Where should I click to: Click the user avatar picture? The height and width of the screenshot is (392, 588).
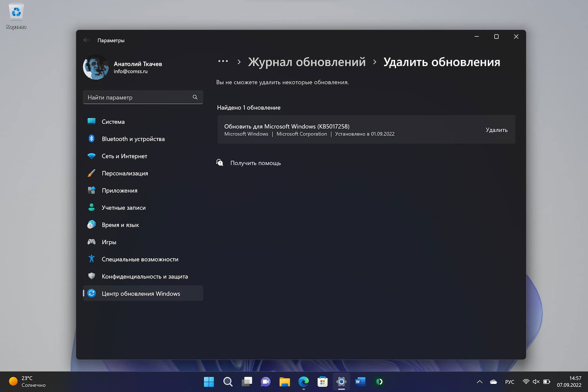(x=96, y=67)
